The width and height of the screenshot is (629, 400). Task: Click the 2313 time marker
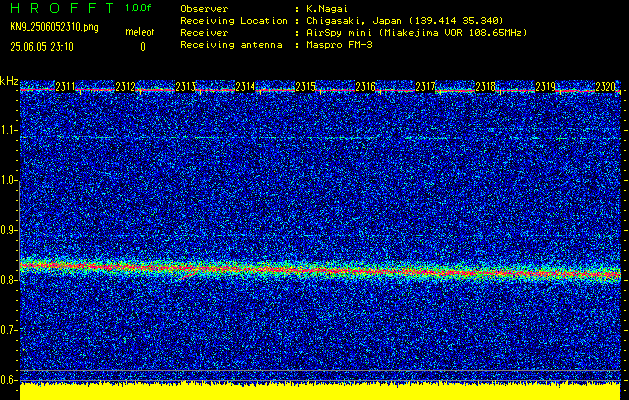point(185,87)
